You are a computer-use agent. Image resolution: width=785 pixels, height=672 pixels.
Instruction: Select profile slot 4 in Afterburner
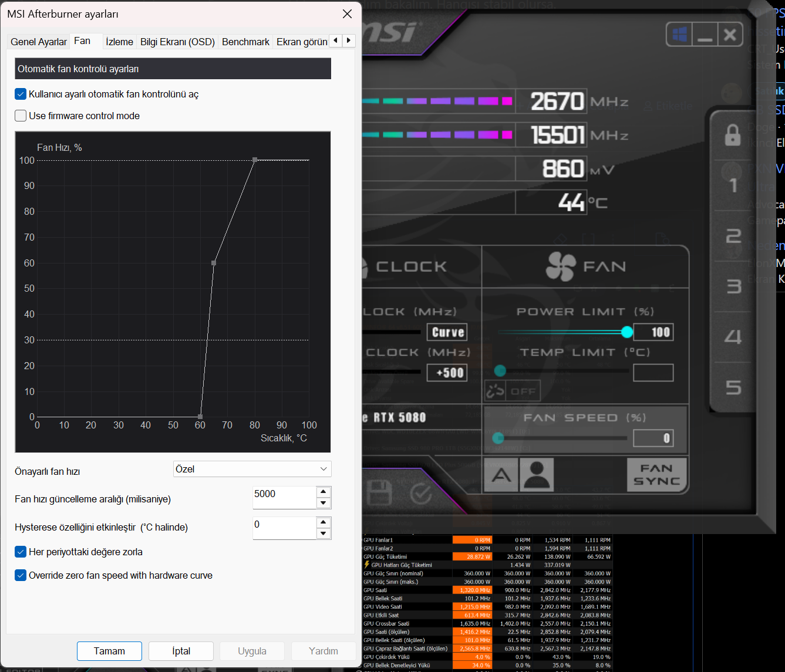point(733,337)
